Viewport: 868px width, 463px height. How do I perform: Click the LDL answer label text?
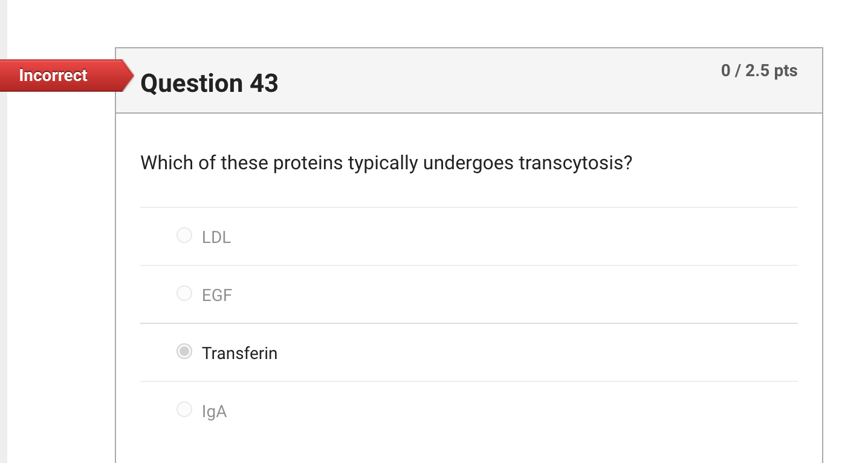point(216,238)
